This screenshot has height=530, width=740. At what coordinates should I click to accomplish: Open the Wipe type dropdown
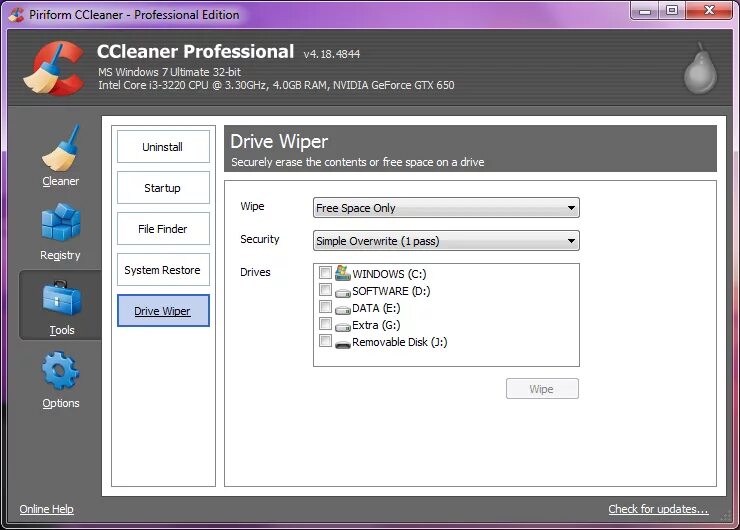pos(446,208)
